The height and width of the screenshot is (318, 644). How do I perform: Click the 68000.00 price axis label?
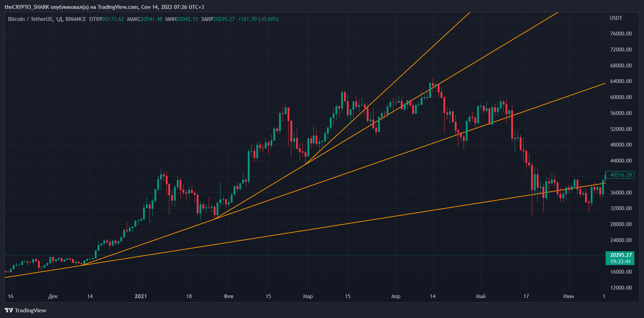tap(621, 66)
